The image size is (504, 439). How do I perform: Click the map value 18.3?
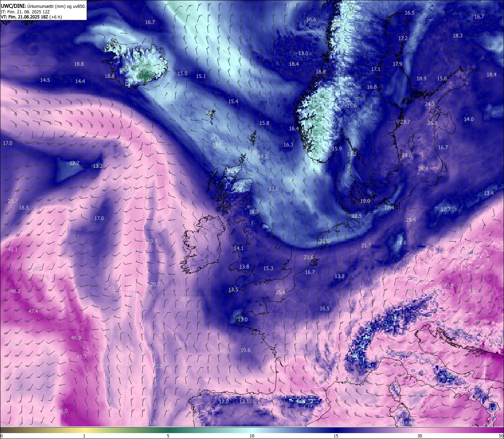(x=458, y=36)
